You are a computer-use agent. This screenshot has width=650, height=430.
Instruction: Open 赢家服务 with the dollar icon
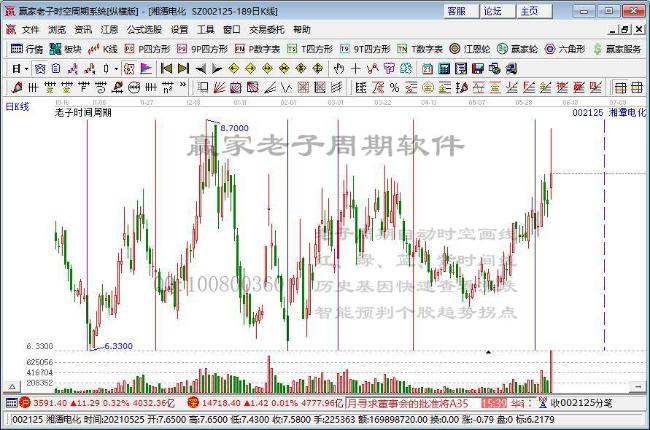click(x=617, y=49)
